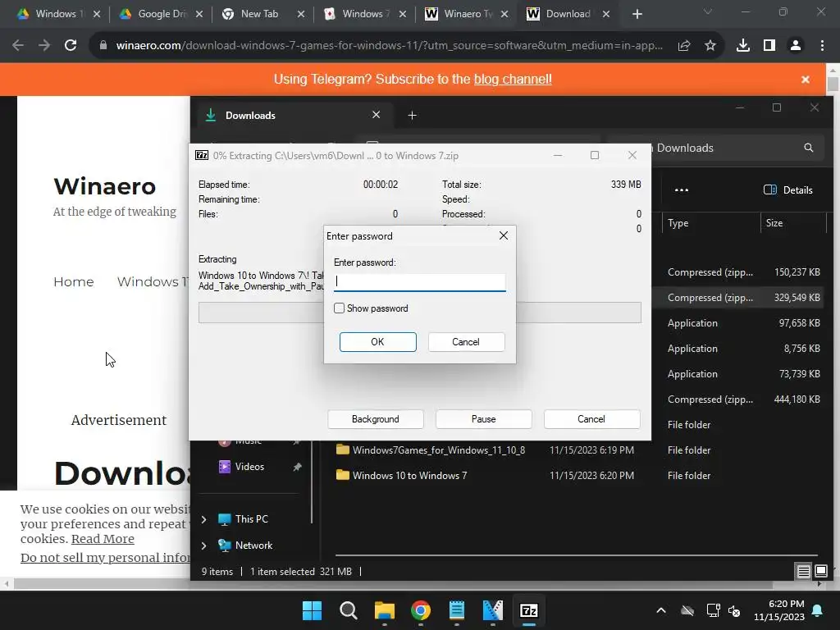This screenshot has width=840, height=630.
Task: Click the Chrome address bar URL
Action: 390,46
